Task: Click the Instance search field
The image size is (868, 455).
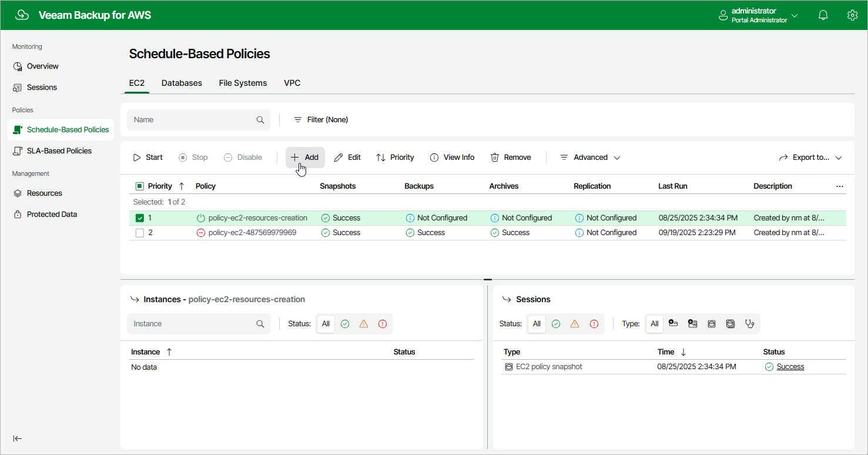Action: [199, 324]
